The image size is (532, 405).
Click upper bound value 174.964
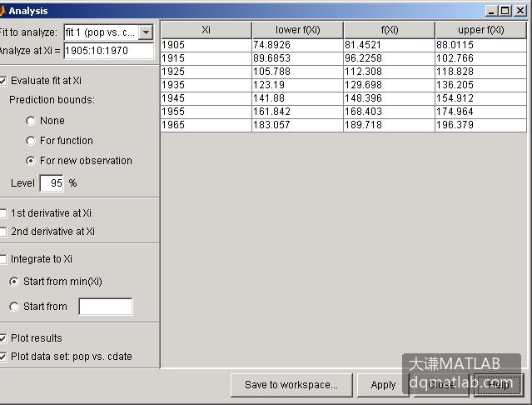480,112
